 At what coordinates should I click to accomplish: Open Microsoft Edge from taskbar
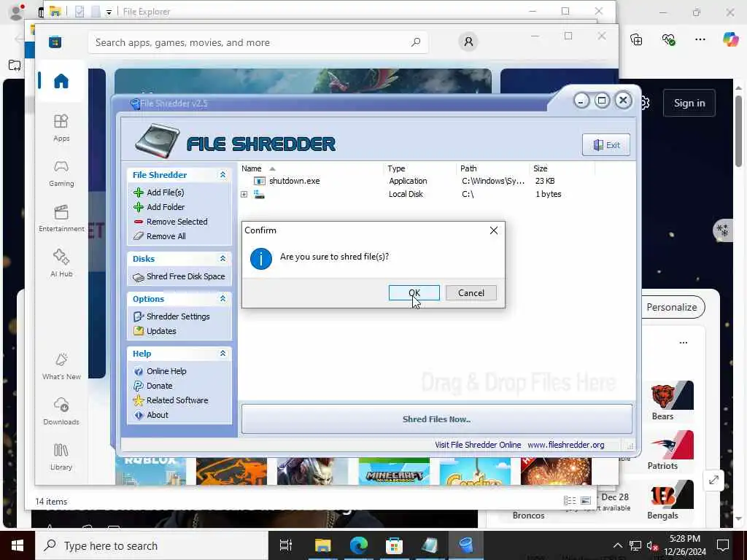(359, 545)
